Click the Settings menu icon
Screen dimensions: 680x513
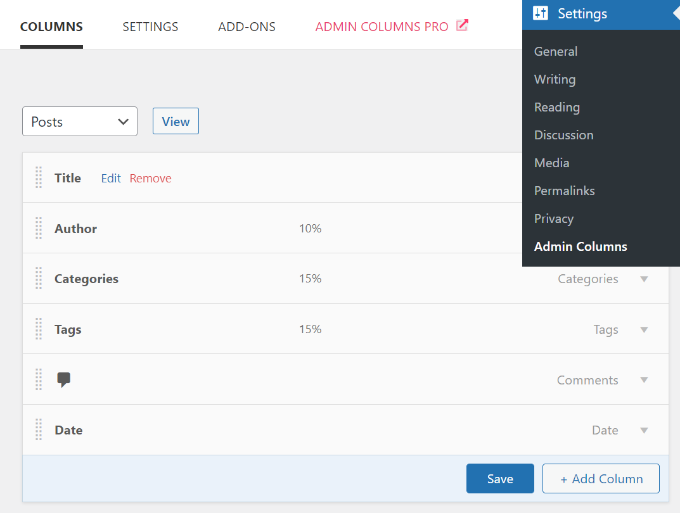(541, 14)
